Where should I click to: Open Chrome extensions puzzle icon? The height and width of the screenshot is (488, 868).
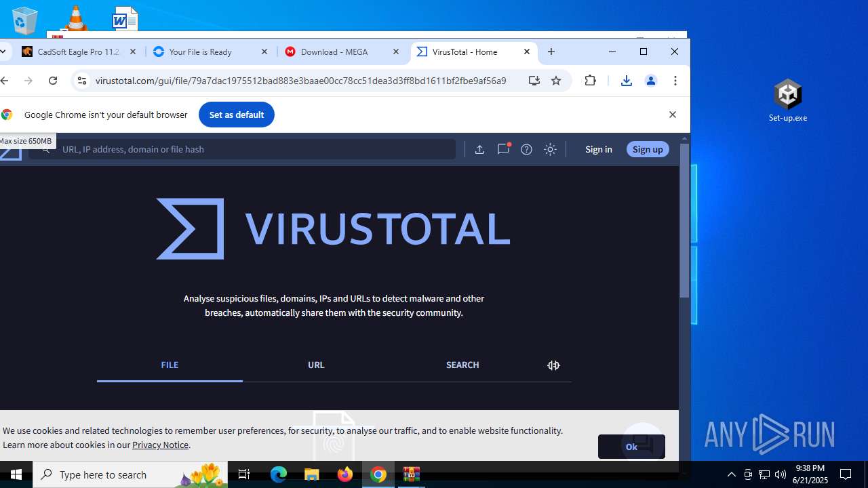point(591,81)
